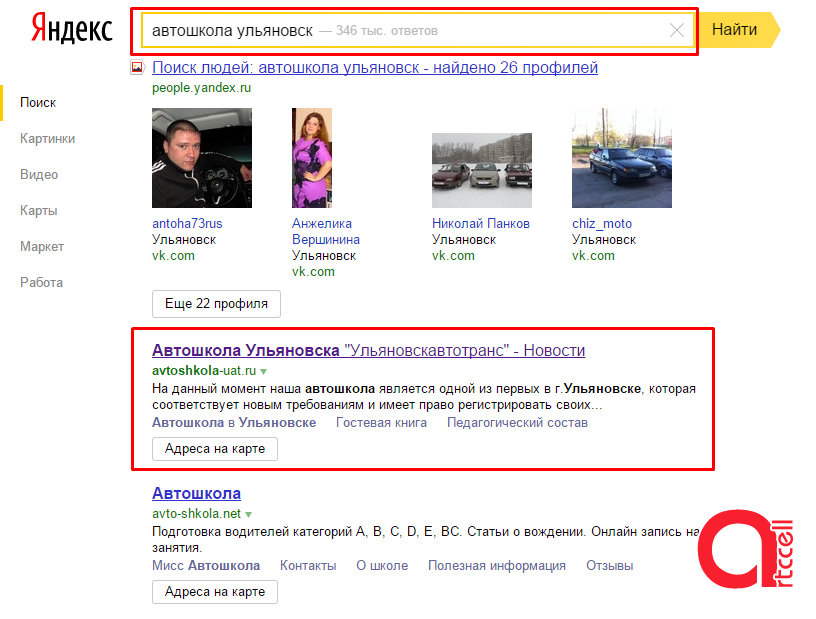This screenshot has height=619, width=816.
Task: Open the Маркет section
Action: [42, 246]
